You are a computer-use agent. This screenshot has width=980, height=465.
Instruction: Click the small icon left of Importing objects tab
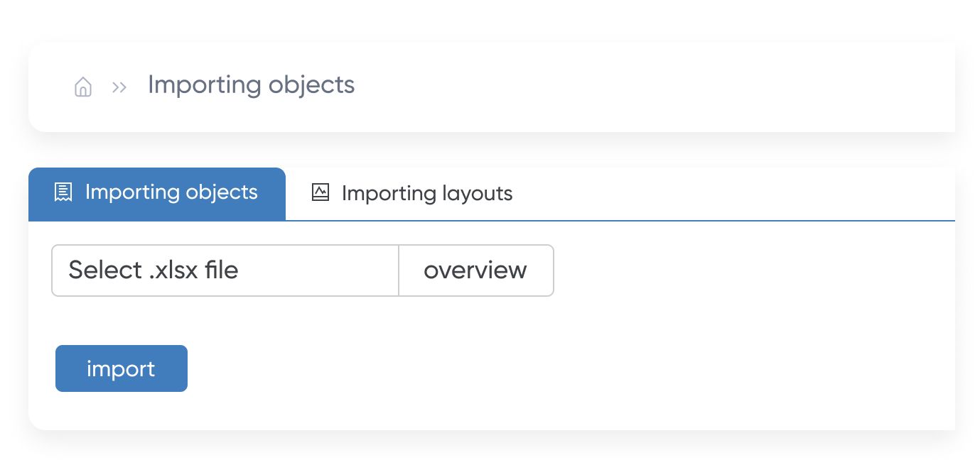(x=64, y=192)
